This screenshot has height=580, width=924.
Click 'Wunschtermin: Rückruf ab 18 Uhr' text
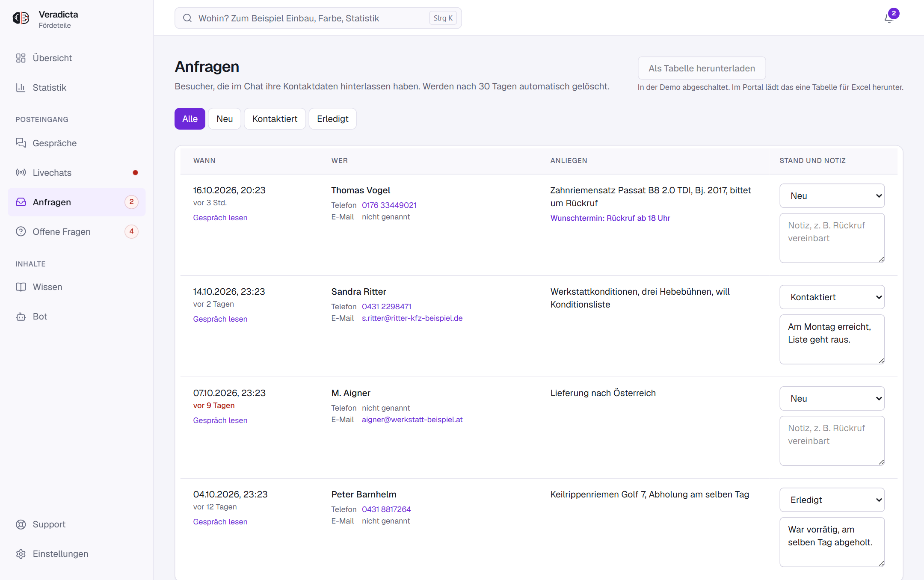pyautogui.click(x=610, y=218)
